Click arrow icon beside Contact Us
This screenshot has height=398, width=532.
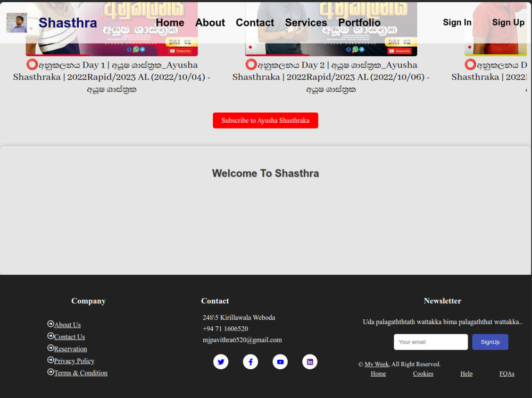click(x=51, y=336)
